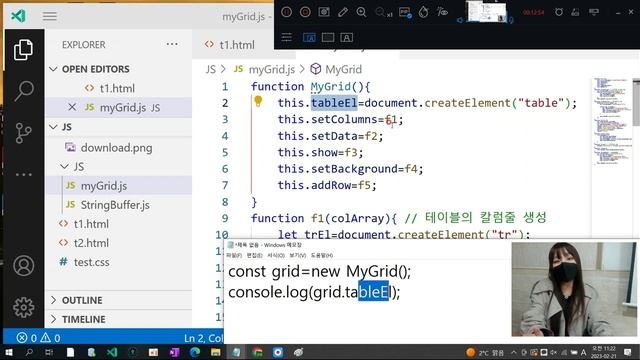Click the recorder's alarm timer icon
The height and width of the screenshot is (360, 640).
pyautogui.click(x=559, y=12)
